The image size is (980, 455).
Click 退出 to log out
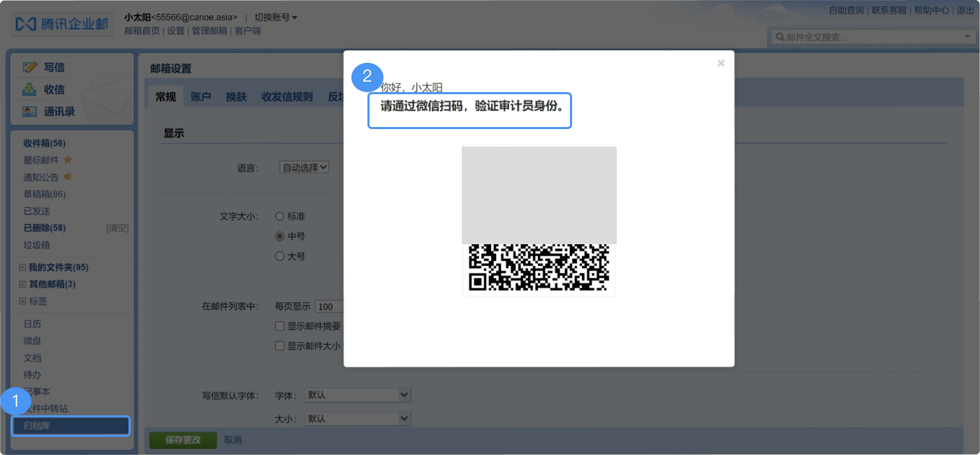point(965,10)
